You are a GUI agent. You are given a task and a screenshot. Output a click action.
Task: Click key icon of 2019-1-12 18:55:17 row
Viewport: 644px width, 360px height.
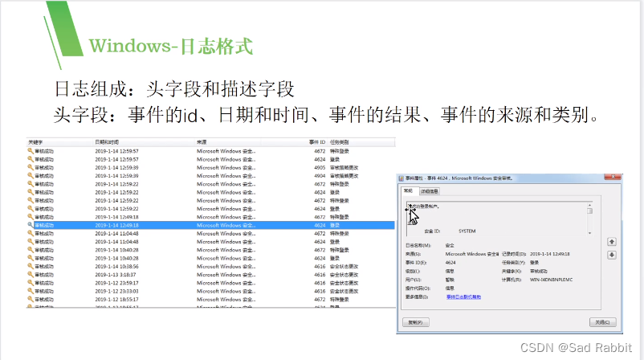point(31,299)
